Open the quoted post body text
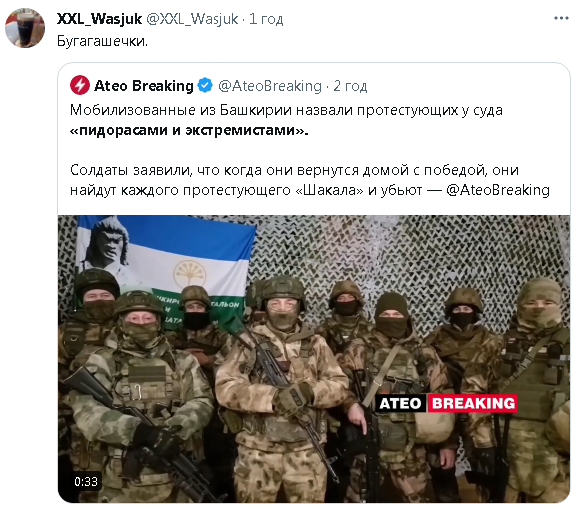The image size is (582, 509). point(310,150)
